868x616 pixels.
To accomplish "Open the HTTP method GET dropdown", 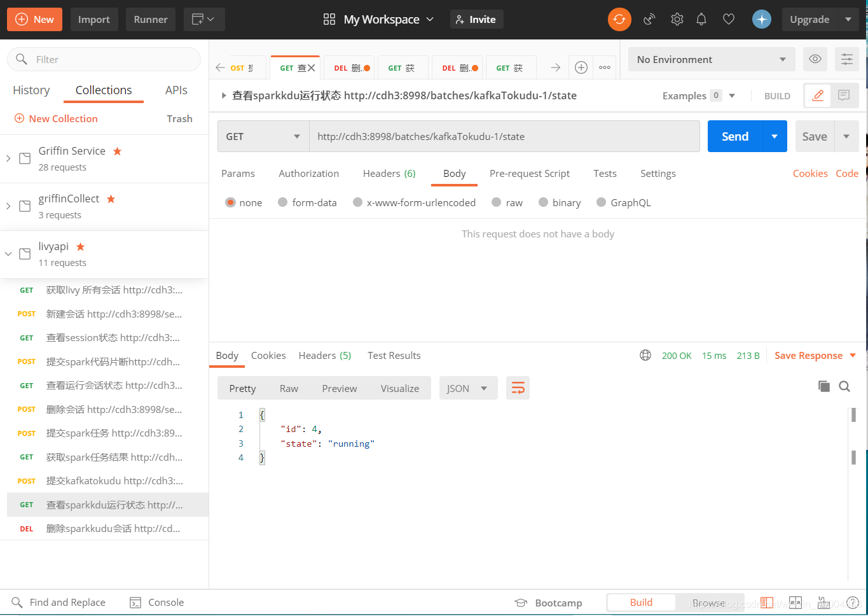I will click(263, 136).
